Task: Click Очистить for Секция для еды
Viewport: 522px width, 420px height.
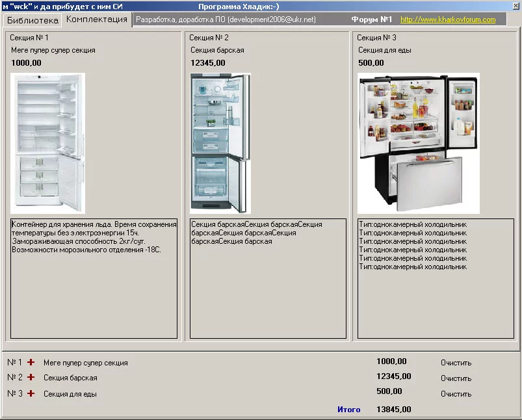Action: tap(456, 394)
